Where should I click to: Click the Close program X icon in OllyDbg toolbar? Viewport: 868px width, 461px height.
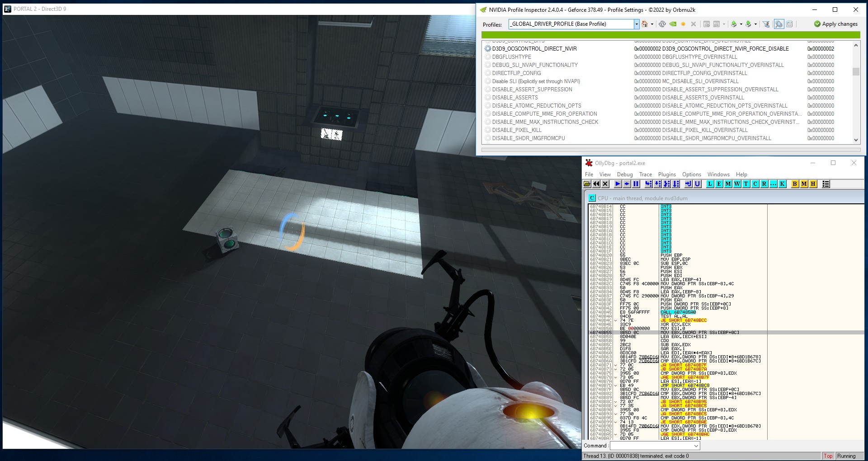pyautogui.click(x=605, y=184)
